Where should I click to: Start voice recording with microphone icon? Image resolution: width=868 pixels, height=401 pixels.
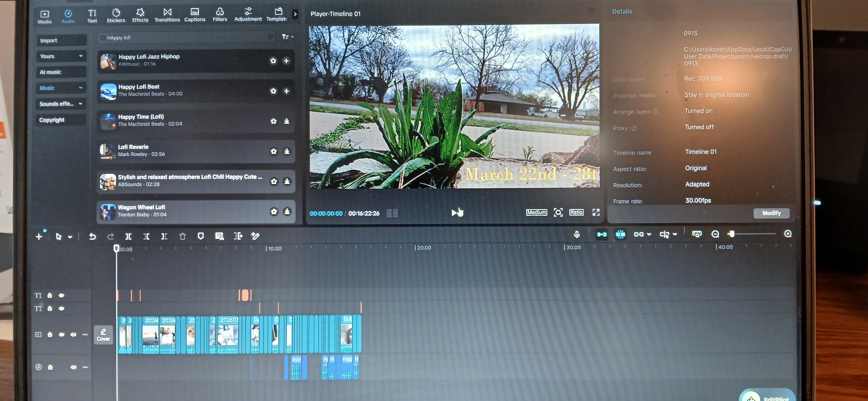click(577, 235)
